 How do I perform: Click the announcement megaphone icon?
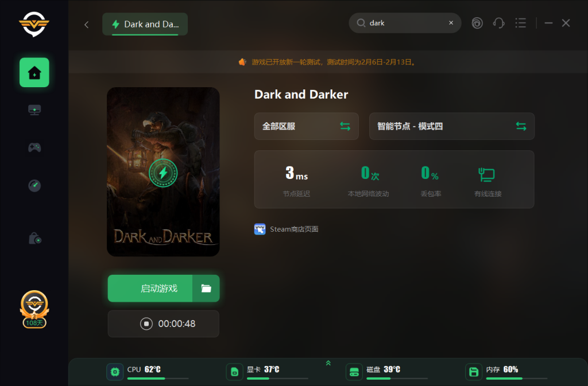(x=243, y=62)
